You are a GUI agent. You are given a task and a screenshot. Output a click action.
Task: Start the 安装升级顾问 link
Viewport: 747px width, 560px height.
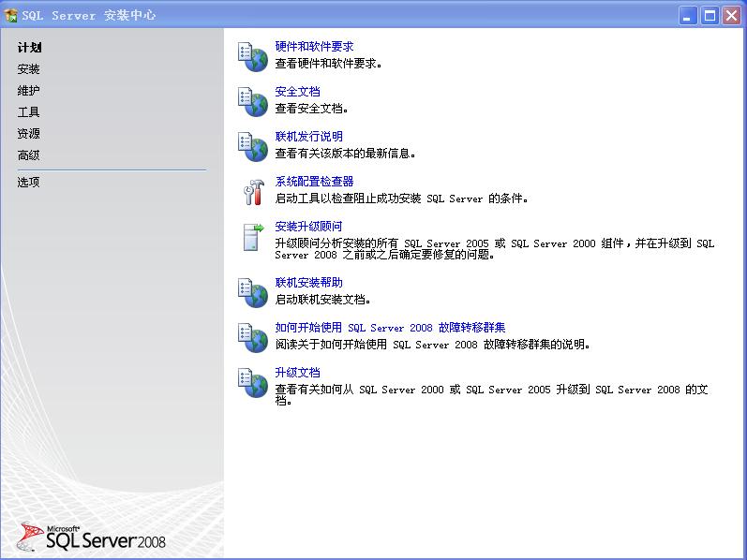[308, 227]
